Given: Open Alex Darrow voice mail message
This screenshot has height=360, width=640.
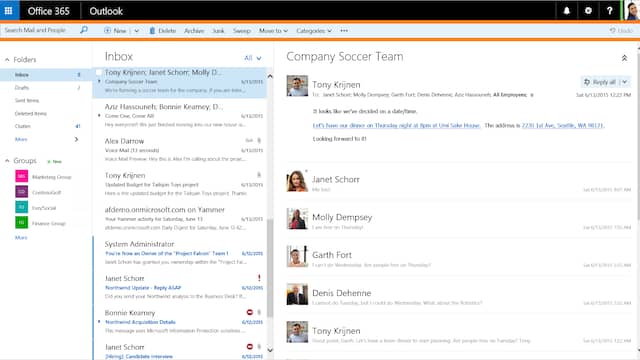Looking at the screenshot, I should (180, 150).
